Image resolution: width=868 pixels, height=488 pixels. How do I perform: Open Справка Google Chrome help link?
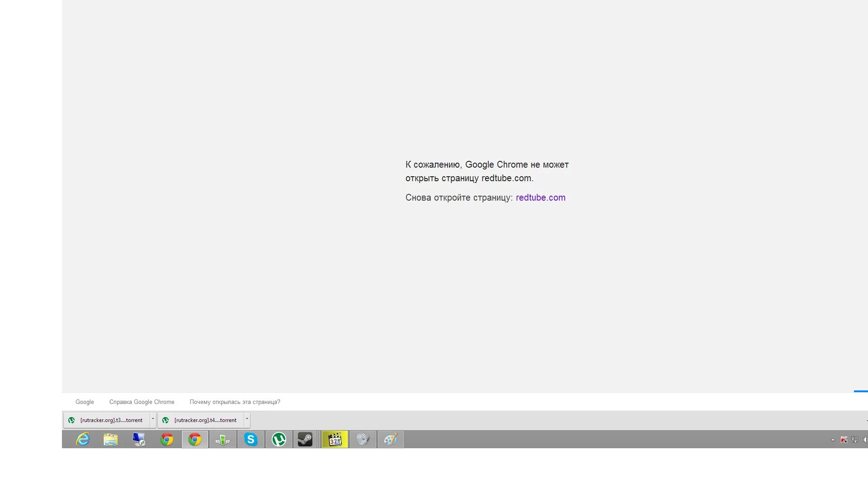pos(142,402)
